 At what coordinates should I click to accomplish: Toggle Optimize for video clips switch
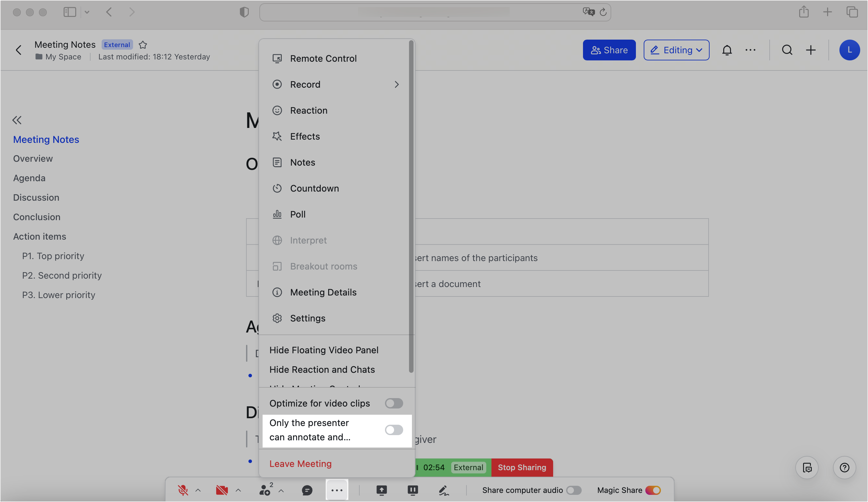pos(394,403)
